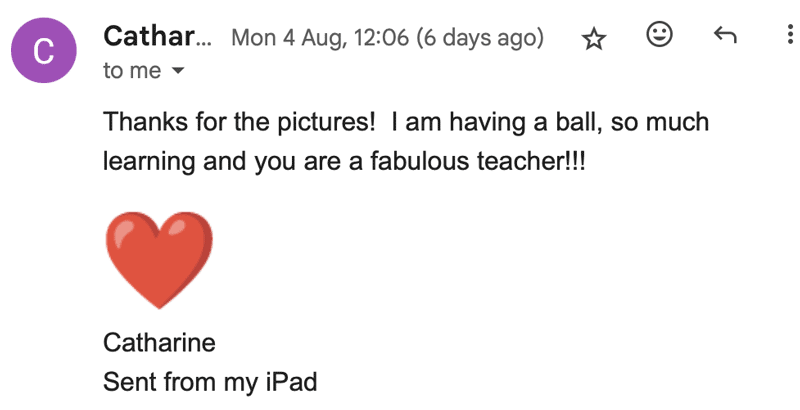800x410 pixels.
Task: Click the 'Mon 4 Aug, 12:06' timestamp
Action: pos(319,39)
